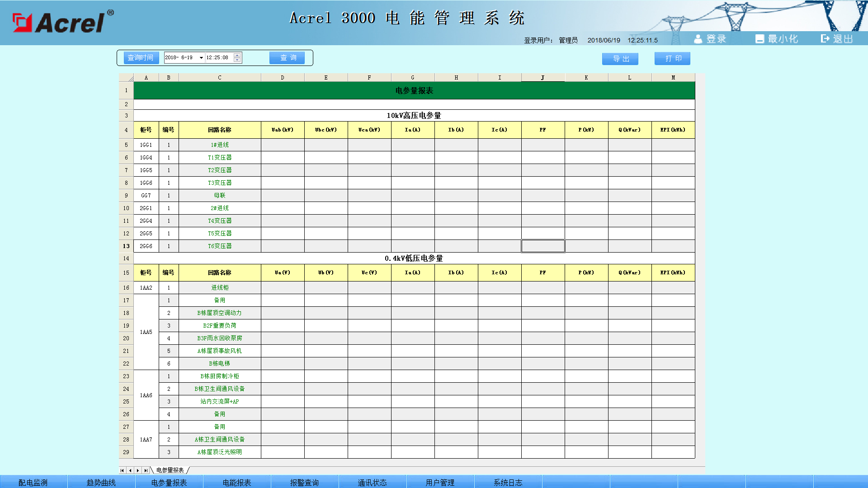Jump to last sheet with navigation arrow

[146, 470]
